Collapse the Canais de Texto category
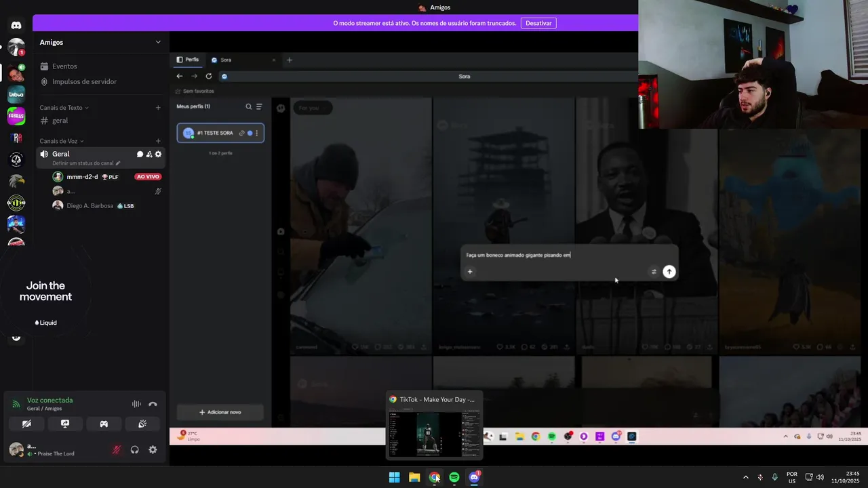This screenshot has height=488, width=868. tap(64, 108)
